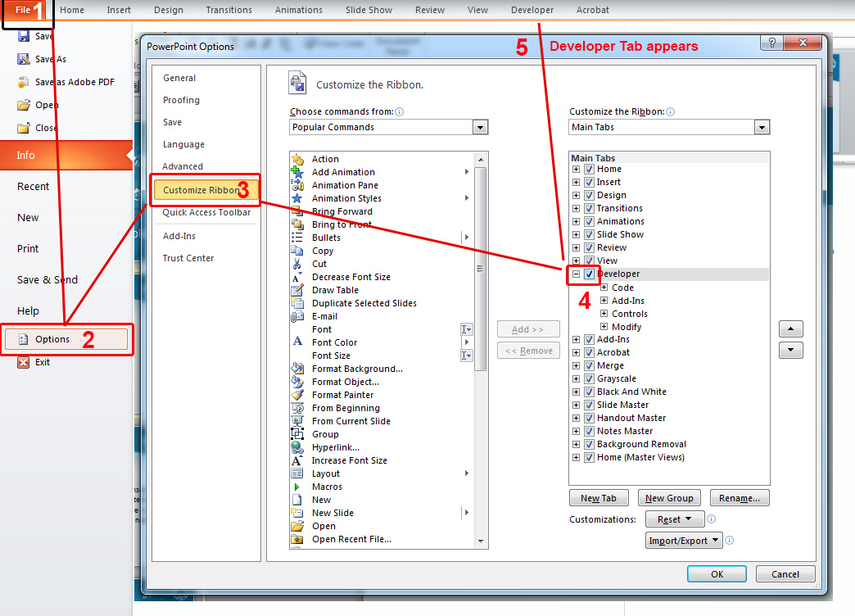Screen dimensions: 855x616
Task: Click OK to confirm options
Action: pos(717,574)
